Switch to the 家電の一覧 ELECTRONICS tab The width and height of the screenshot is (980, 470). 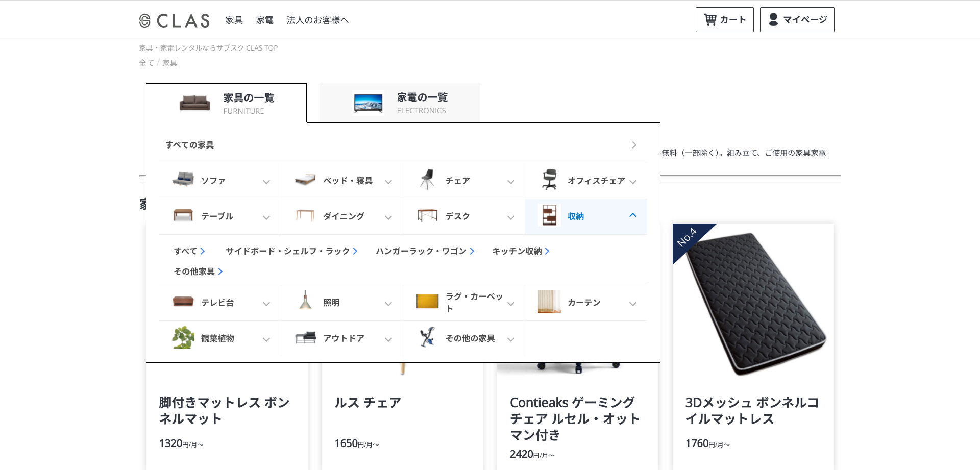(400, 103)
